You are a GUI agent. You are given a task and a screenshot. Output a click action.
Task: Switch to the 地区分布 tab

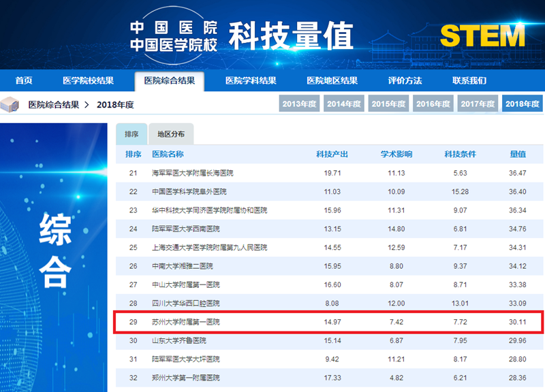click(x=171, y=134)
